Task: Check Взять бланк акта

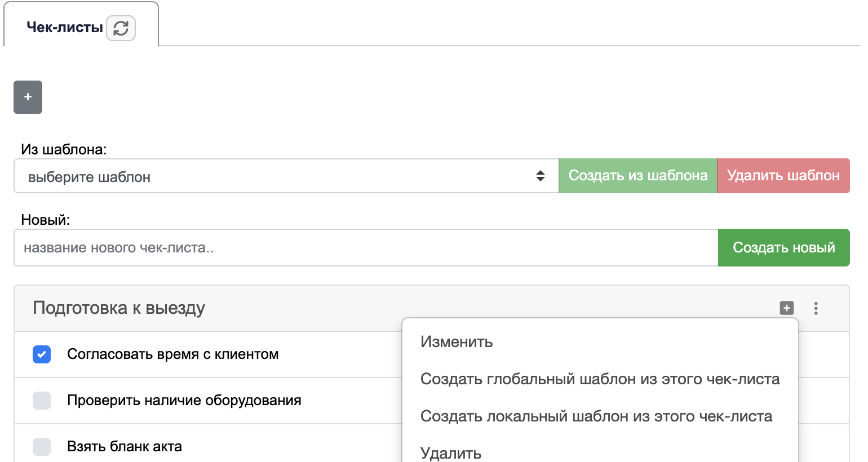Action: click(42, 447)
